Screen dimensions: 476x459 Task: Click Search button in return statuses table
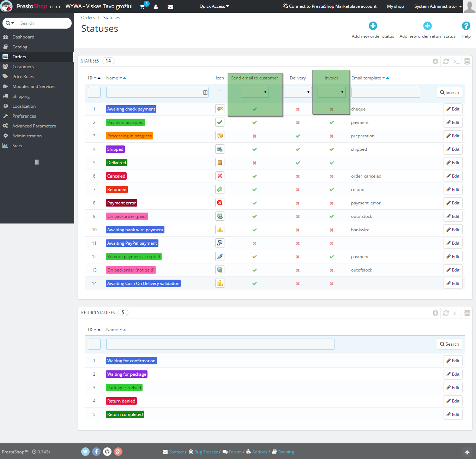(x=449, y=344)
